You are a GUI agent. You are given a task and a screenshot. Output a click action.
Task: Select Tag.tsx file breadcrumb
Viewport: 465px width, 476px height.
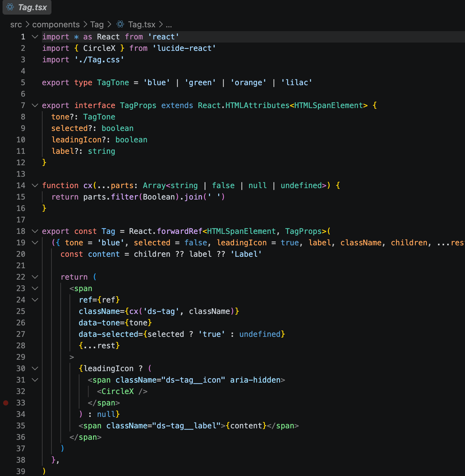(x=142, y=24)
